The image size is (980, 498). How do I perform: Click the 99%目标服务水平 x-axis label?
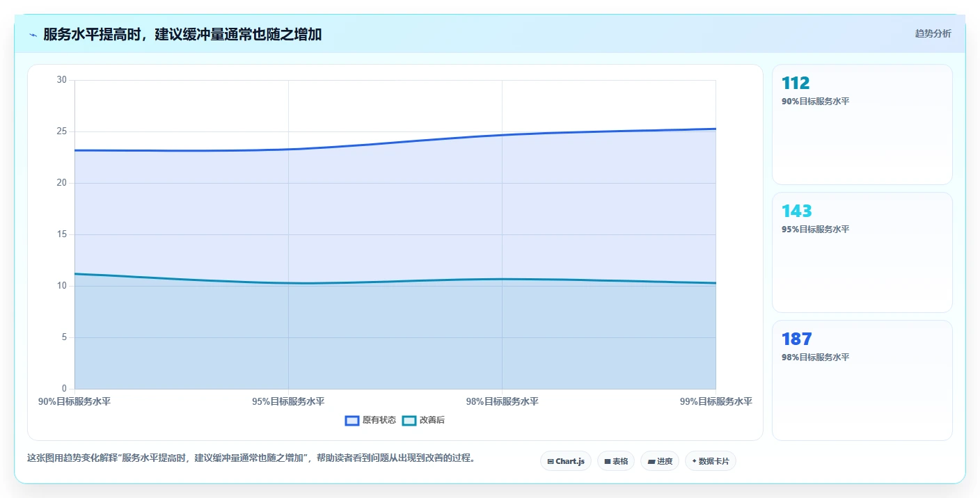[716, 401]
